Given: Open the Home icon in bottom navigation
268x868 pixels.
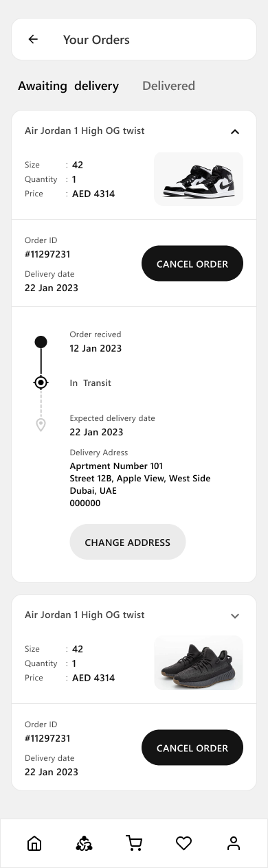Looking at the screenshot, I should 34,843.
